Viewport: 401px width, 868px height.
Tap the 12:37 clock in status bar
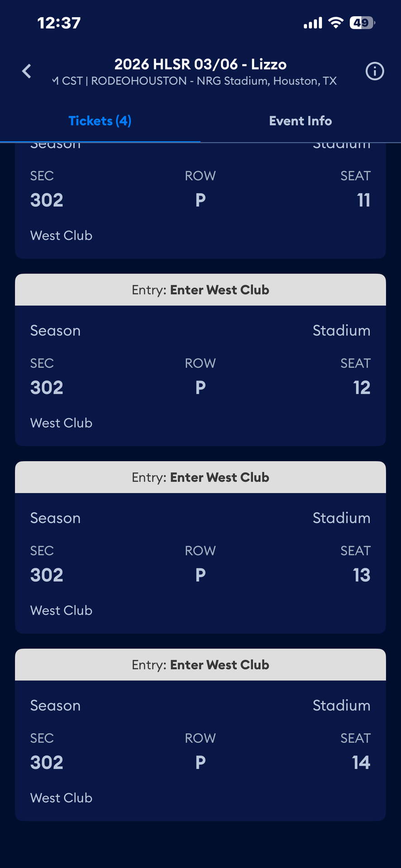pos(59,23)
